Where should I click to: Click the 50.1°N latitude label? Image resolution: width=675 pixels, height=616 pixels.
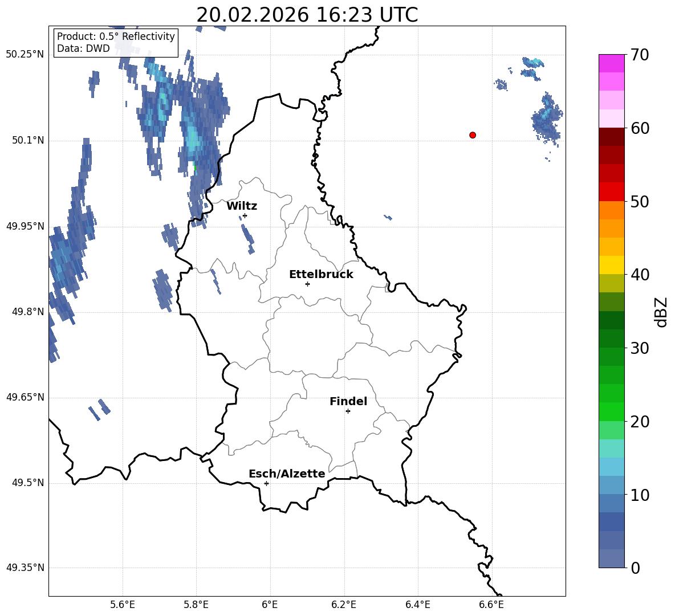28,140
